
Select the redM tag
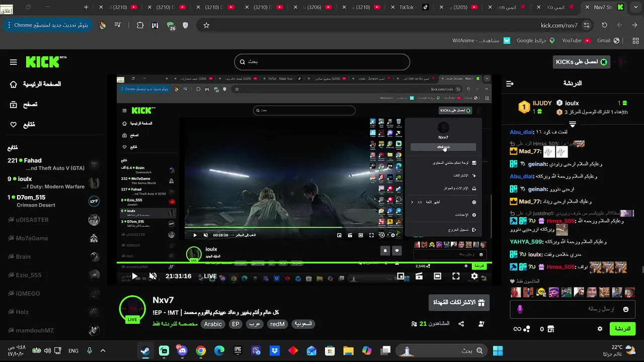(277, 324)
